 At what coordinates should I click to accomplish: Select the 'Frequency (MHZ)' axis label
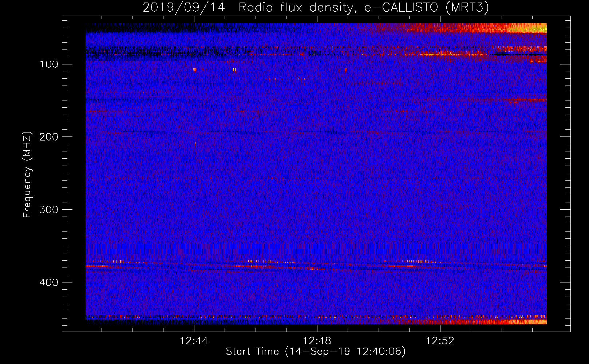click(x=27, y=175)
